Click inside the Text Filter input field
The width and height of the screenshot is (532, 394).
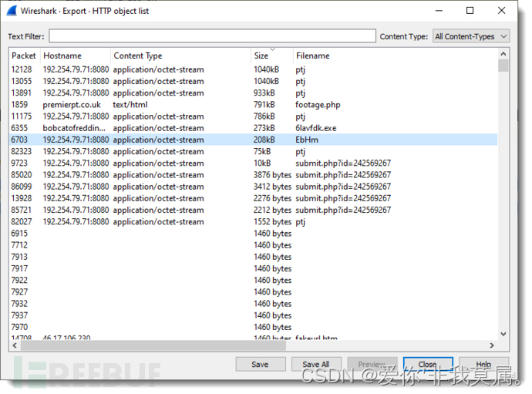tap(212, 36)
